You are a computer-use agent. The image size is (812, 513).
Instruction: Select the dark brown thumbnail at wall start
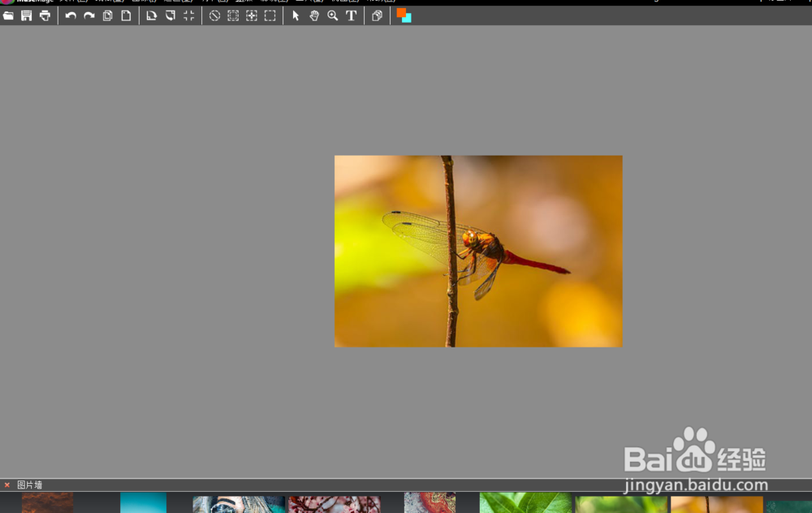point(47,502)
